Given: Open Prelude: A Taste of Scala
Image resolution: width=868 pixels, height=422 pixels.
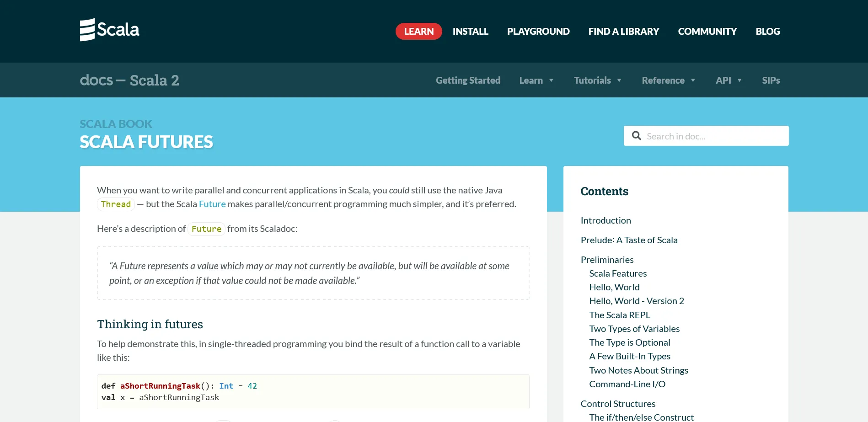Looking at the screenshot, I should (629, 240).
